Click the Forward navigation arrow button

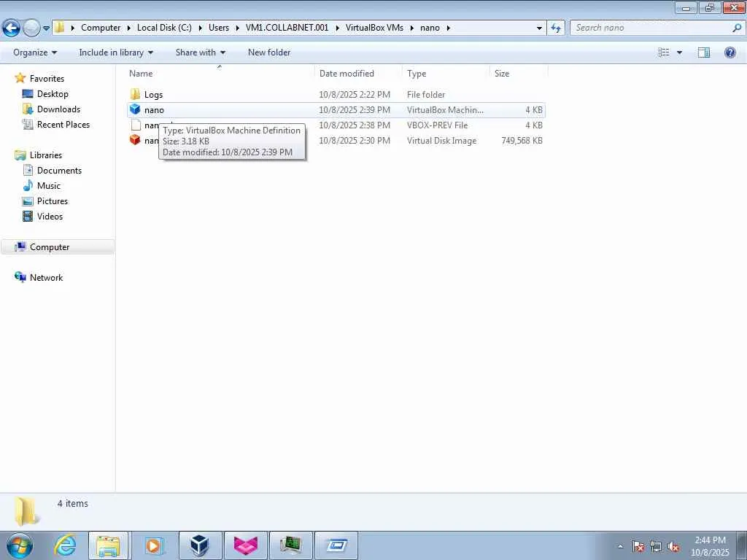(31, 28)
